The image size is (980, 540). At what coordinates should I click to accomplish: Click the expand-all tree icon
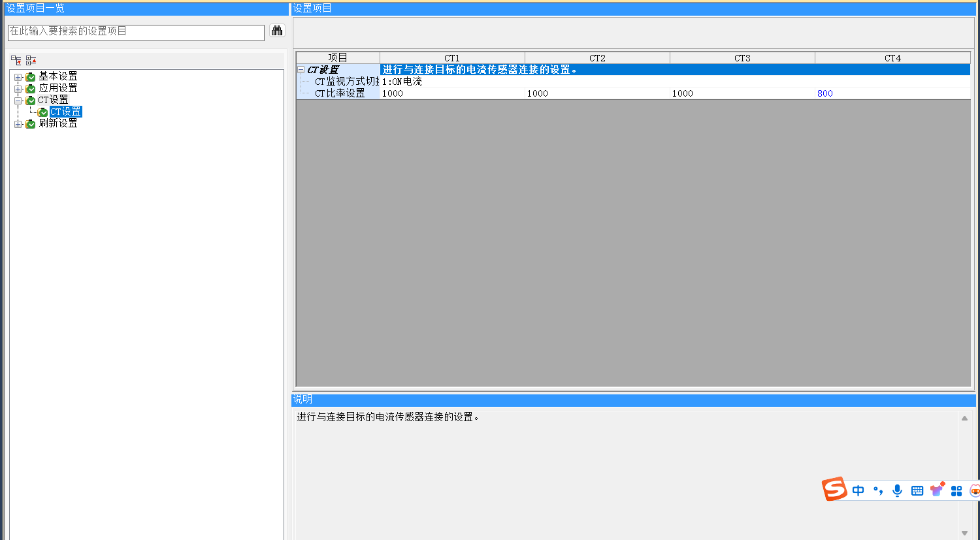pos(16,60)
